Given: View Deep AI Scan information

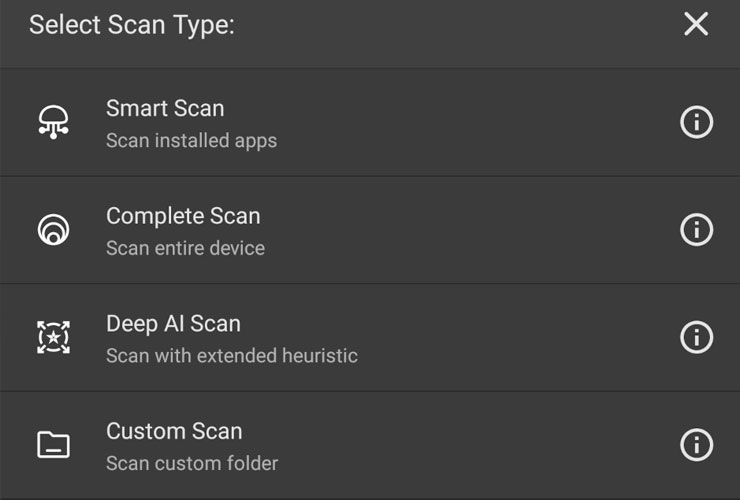Looking at the screenshot, I should pyautogui.click(x=696, y=338).
